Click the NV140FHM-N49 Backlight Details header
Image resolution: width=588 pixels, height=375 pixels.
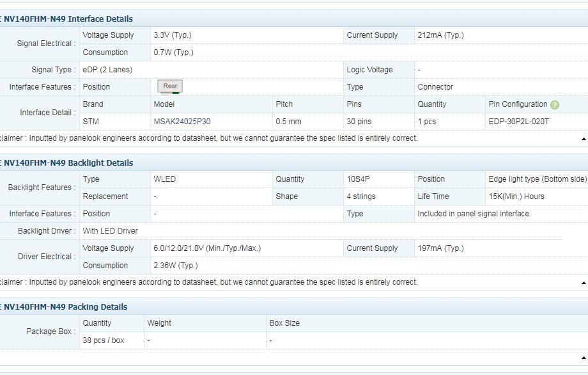coord(68,163)
